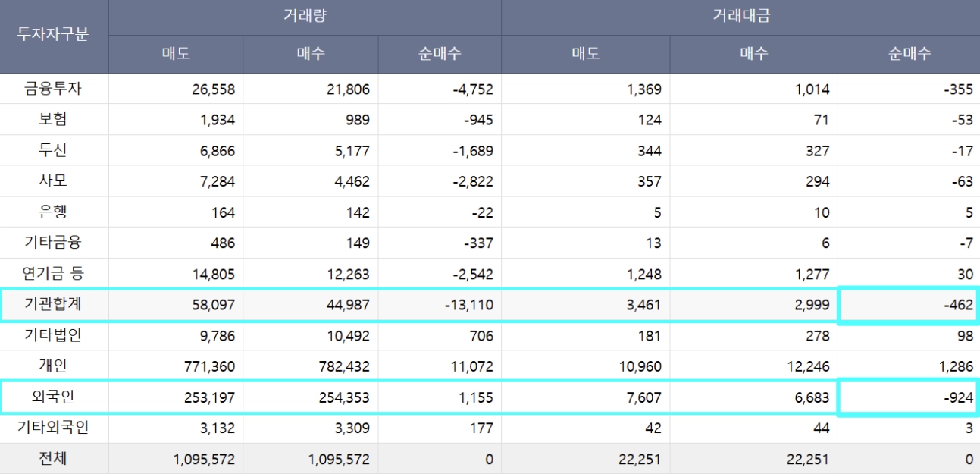Click the 순매수 header under 거래대금

coord(909,54)
